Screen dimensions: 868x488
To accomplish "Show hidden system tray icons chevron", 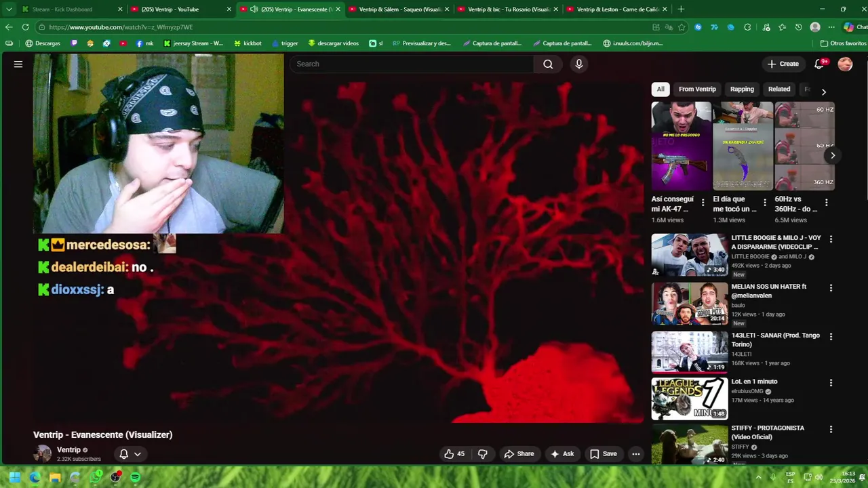I will pyautogui.click(x=758, y=477).
